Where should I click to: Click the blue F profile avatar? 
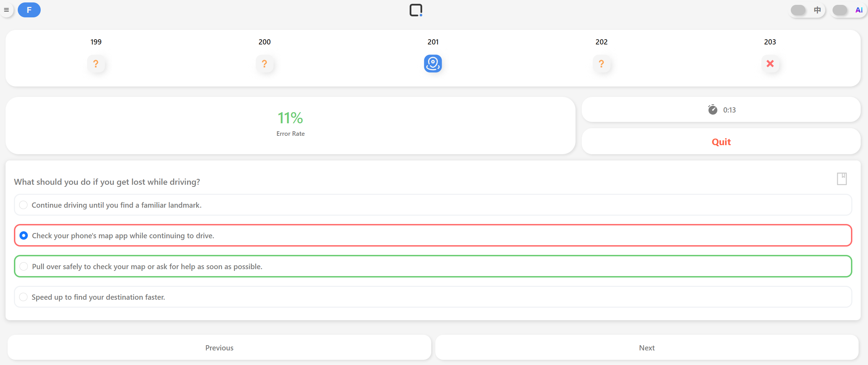29,10
